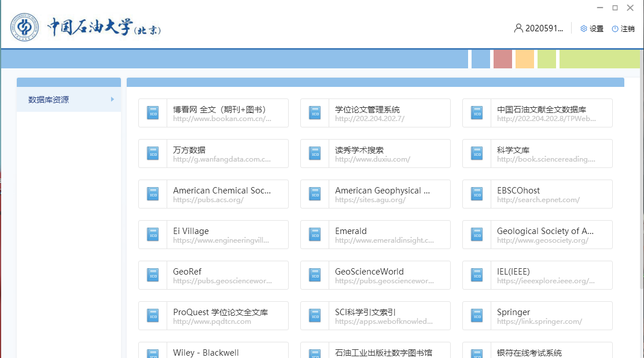Click the Emerald database book icon
644x358 pixels.
(315, 235)
